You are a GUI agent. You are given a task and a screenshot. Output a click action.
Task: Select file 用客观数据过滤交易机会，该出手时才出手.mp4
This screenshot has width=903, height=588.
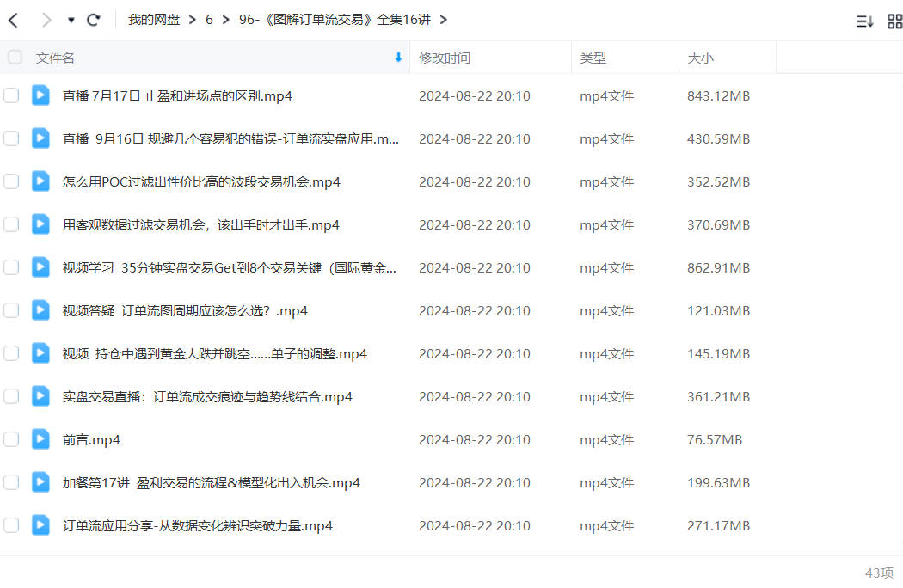coord(201,225)
